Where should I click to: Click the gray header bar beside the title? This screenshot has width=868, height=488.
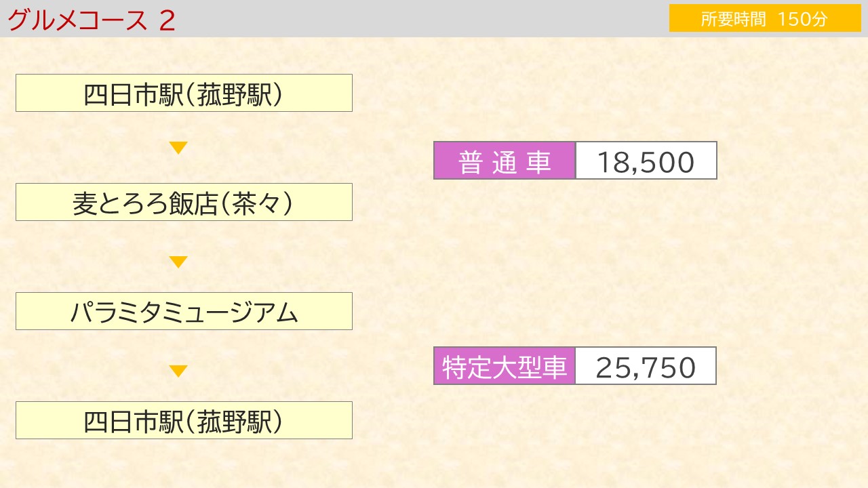[x=420, y=18]
